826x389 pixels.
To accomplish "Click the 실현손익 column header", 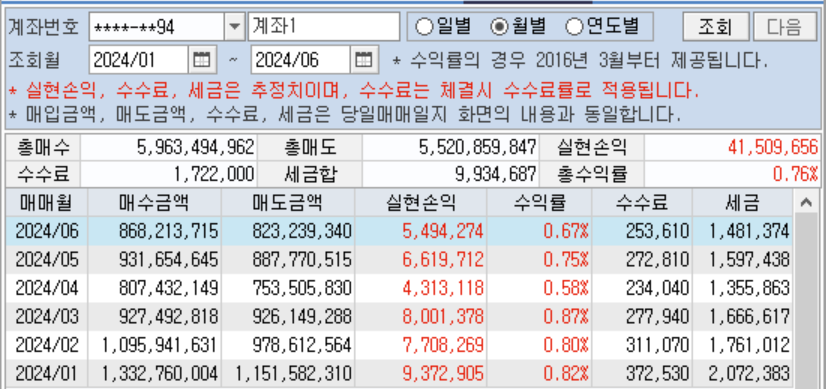I will (421, 202).
